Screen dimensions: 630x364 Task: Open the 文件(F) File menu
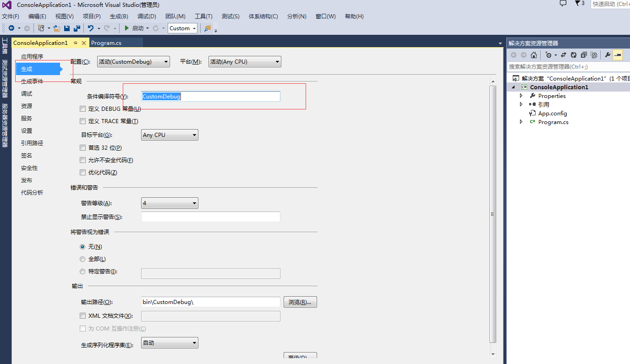[x=11, y=16]
